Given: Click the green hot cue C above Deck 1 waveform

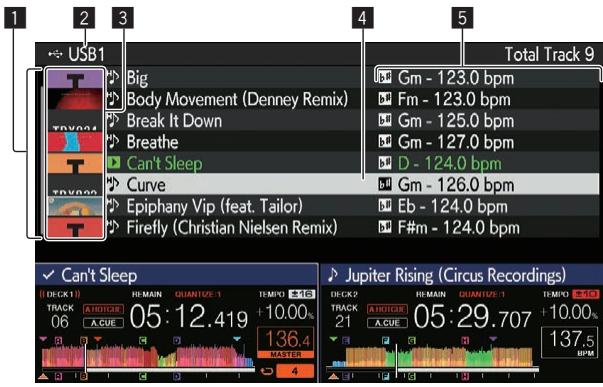Looking at the screenshot, I should [143, 340].
